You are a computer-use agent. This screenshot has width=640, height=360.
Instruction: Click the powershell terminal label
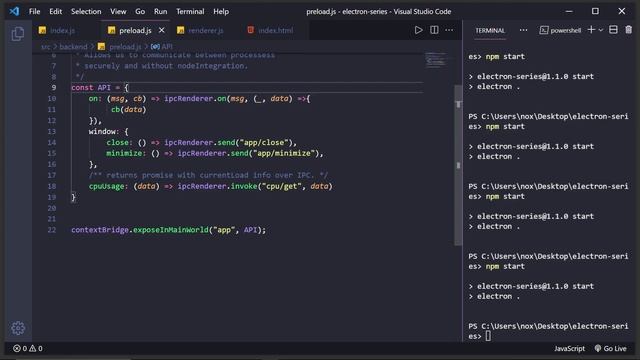point(560,30)
